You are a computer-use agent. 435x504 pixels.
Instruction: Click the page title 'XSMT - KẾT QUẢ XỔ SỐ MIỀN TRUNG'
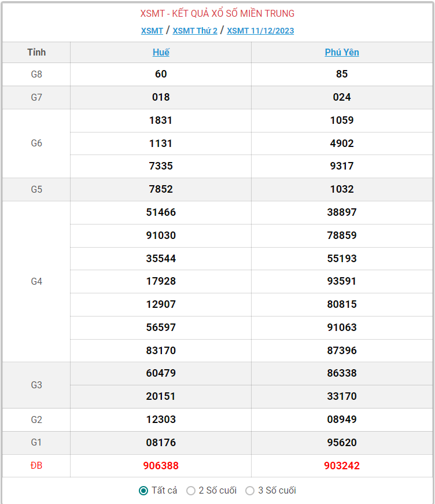(x=217, y=13)
